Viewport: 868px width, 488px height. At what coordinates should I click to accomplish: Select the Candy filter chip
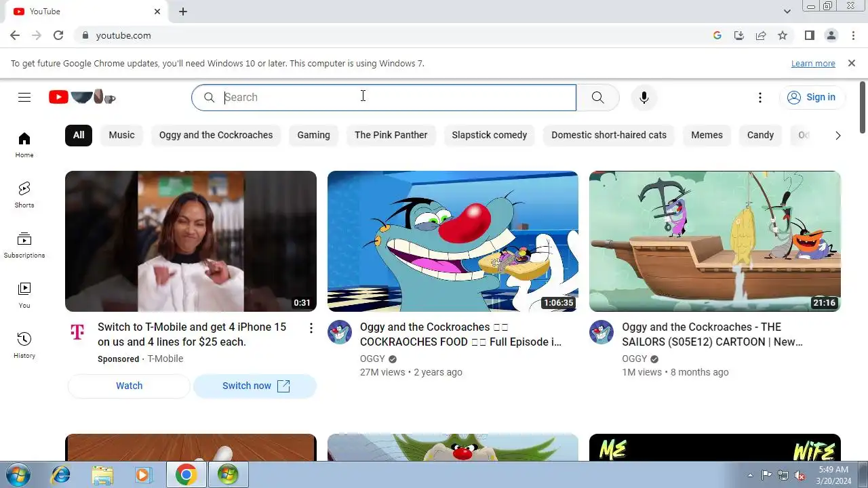(x=760, y=135)
